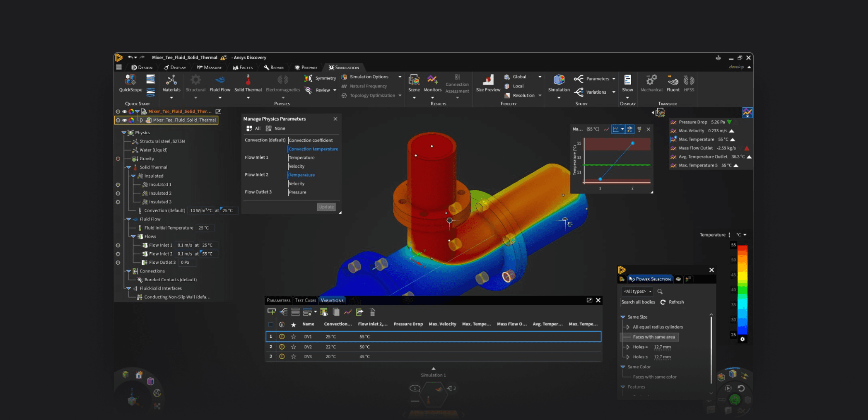Switch to the Measure tab
Image resolution: width=868 pixels, height=420 pixels.
point(210,68)
